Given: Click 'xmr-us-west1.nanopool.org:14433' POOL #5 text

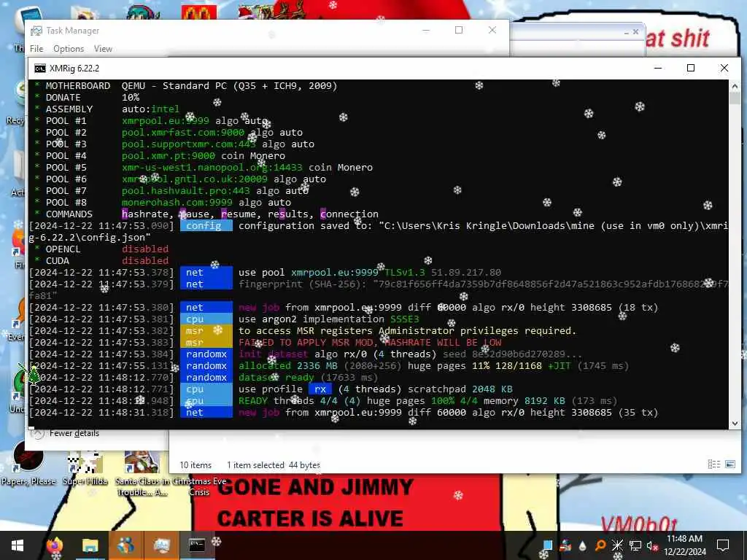Looking at the screenshot, I should [x=212, y=168].
